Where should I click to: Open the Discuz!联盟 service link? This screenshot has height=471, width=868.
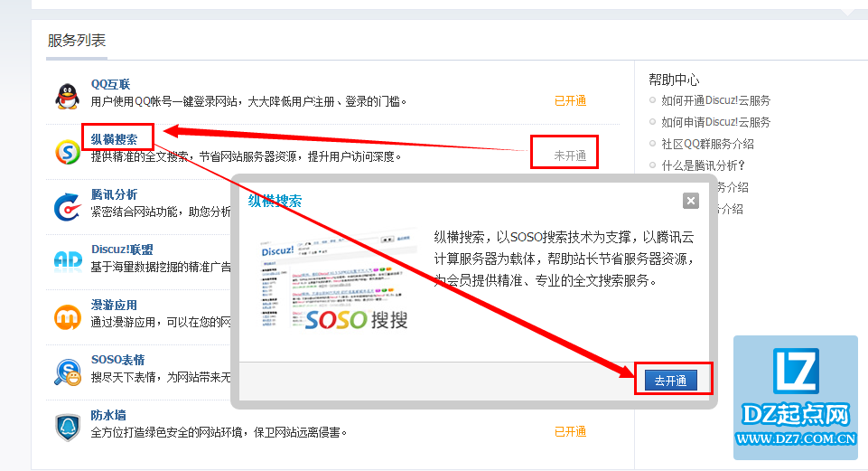tap(122, 250)
